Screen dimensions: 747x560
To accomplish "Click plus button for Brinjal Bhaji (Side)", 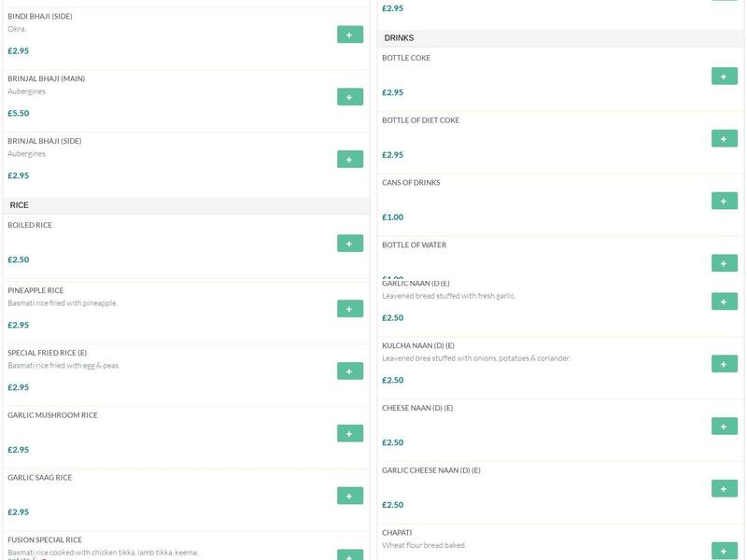I will pyautogui.click(x=349, y=160).
